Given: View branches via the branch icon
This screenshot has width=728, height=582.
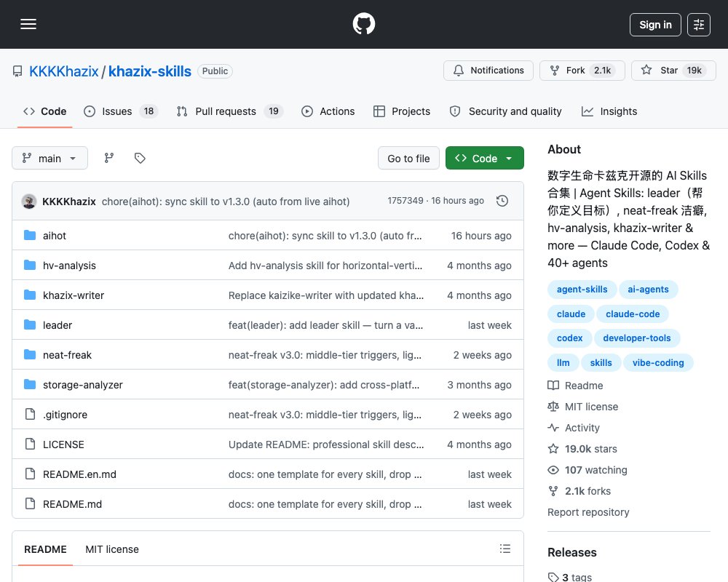Looking at the screenshot, I should click(109, 159).
